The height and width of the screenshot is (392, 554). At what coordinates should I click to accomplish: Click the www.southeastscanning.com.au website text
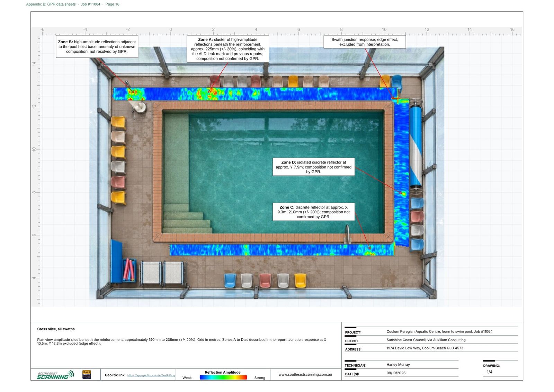pos(305,374)
